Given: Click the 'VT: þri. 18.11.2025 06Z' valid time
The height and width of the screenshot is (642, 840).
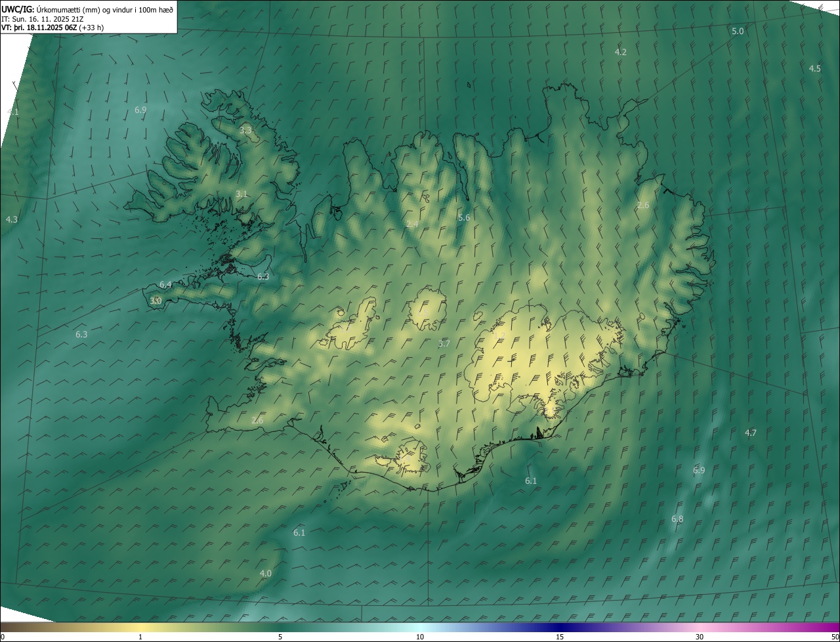Looking at the screenshot, I should coord(41,28).
